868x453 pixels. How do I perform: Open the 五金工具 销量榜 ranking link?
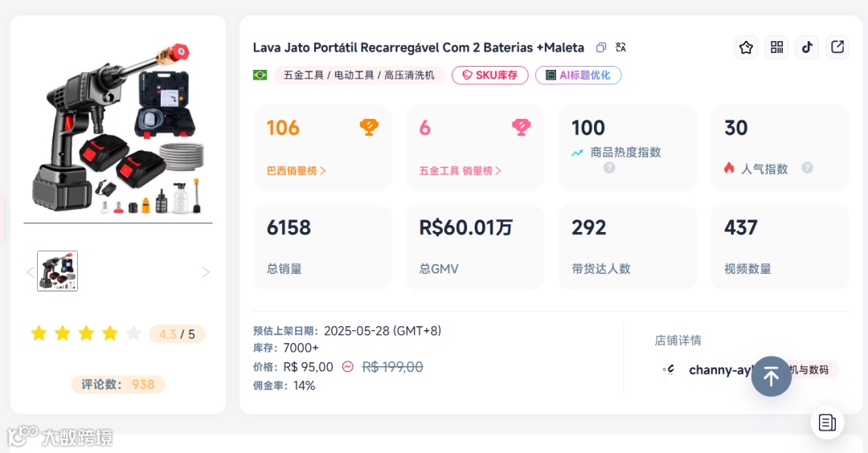coord(460,171)
